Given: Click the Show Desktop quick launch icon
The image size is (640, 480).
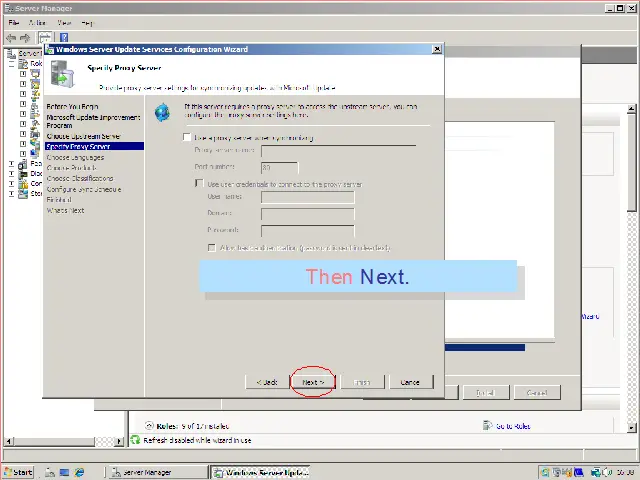Looking at the screenshot, I should (64, 473).
